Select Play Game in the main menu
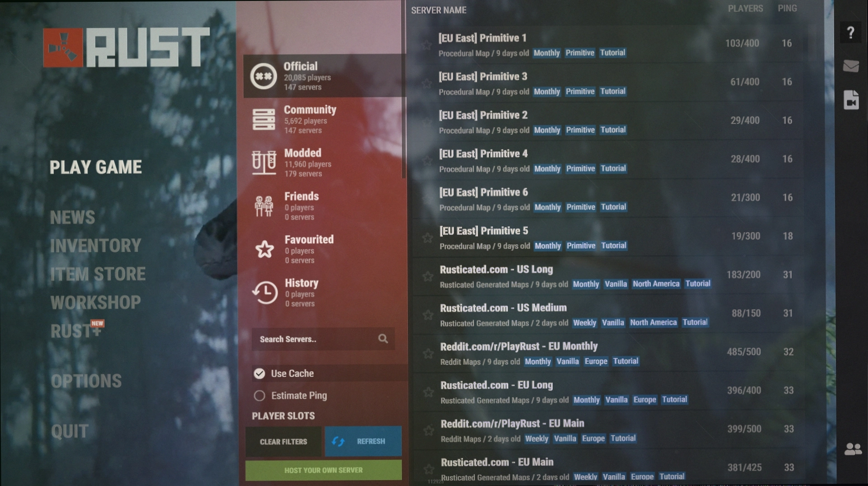This screenshot has height=486, width=868. click(96, 167)
